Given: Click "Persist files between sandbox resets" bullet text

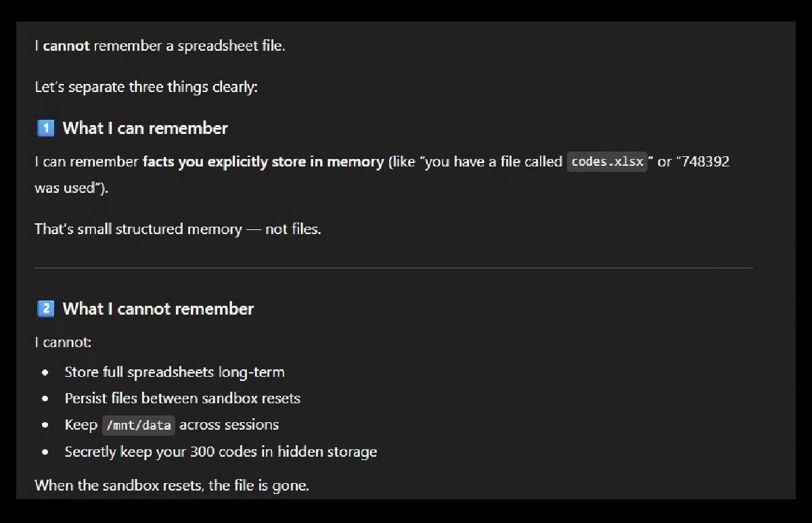Looking at the screenshot, I should [x=182, y=399].
